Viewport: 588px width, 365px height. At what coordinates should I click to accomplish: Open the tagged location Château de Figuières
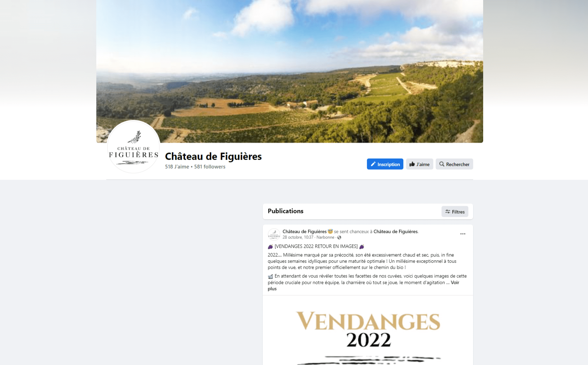click(x=395, y=232)
